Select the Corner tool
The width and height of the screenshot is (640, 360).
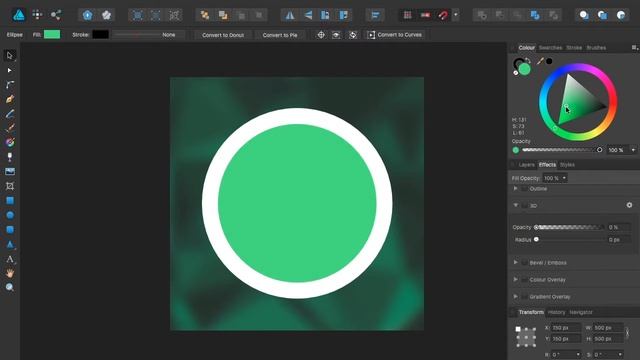tap(10, 84)
